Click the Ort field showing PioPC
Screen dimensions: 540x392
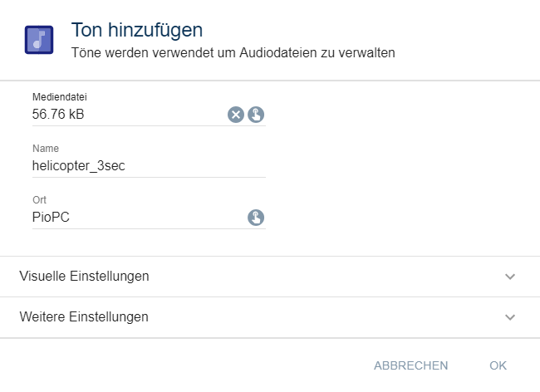pos(125,218)
